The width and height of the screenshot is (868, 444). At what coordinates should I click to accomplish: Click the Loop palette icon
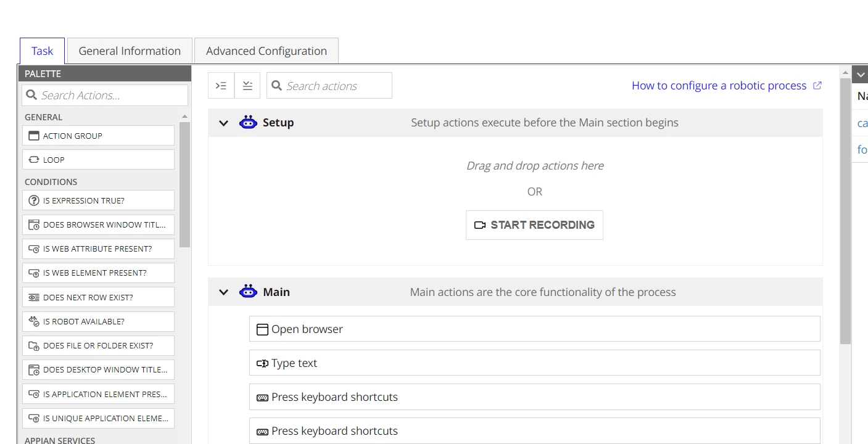click(34, 160)
